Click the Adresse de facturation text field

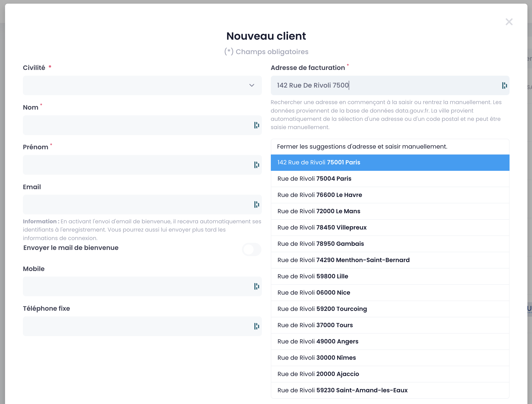(385, 86)
